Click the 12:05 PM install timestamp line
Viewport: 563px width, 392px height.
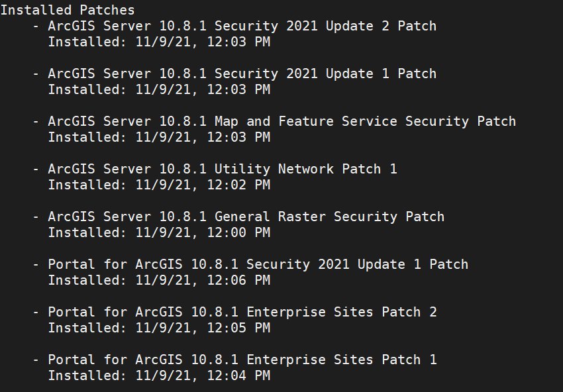pos(159,328)
